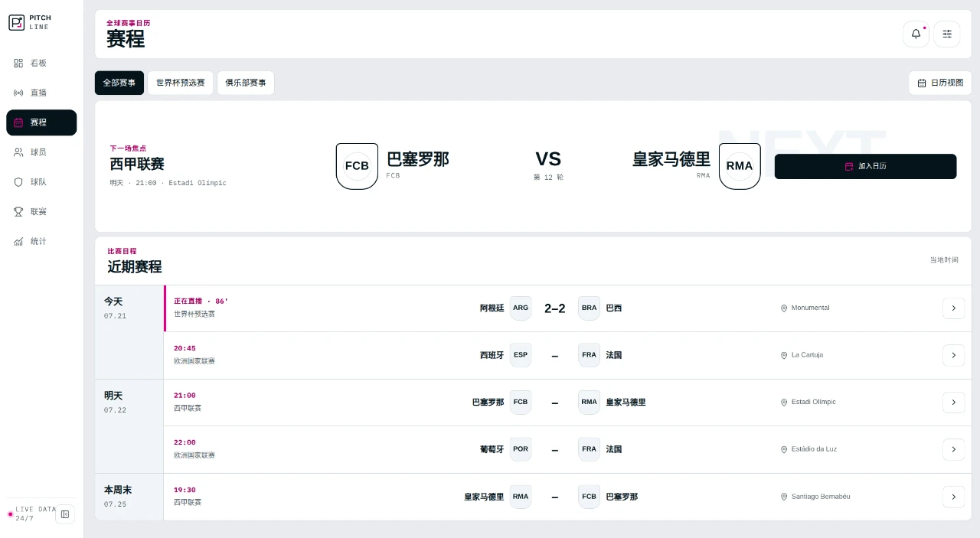This screenshot has width=980, height=538.
Task: Click 西班牙 team name
Action: (492, 355)
